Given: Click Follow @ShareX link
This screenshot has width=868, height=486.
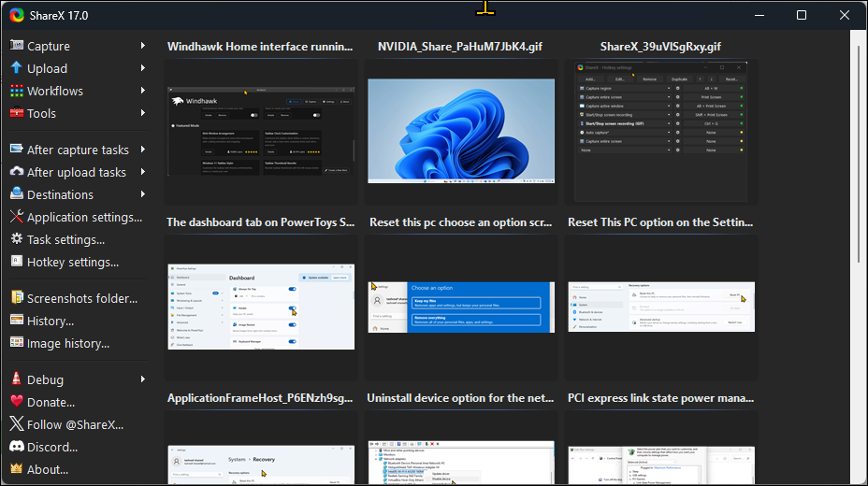Looking at the screenshot, I should pyautogui.click(x=75, y=424).
